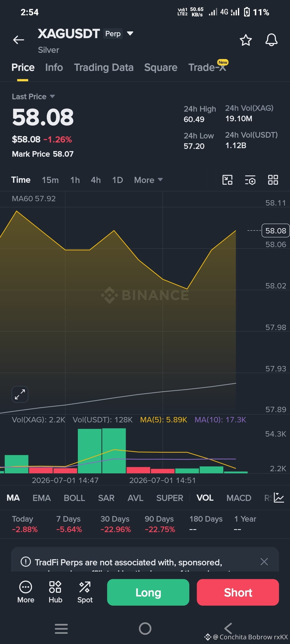This screenshot has height=644, width=290.
Task: Add XAGUSDT to favorites with star icon
Action: [245, 40]
